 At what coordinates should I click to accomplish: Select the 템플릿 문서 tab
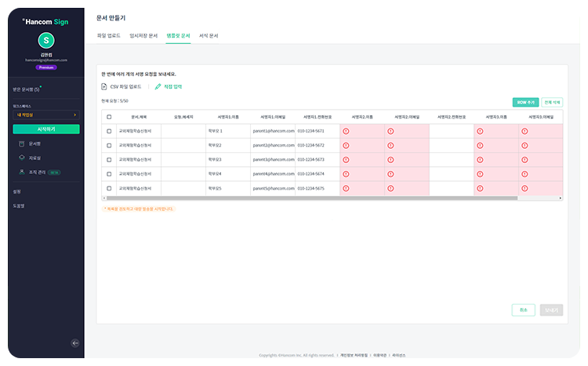click(x=178, y=35)
